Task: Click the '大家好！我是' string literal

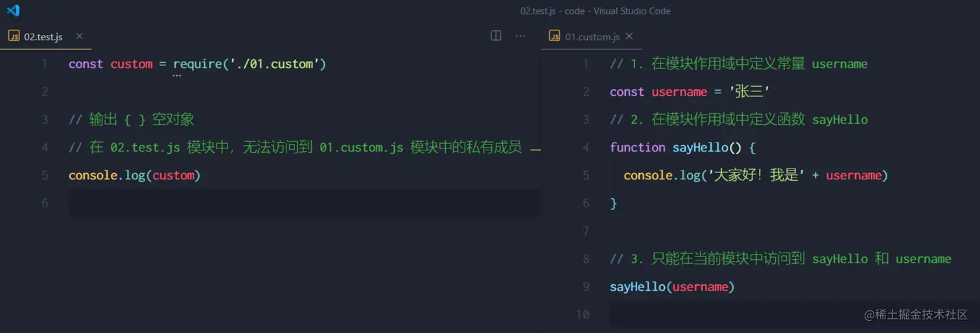Action: (755, 176)
